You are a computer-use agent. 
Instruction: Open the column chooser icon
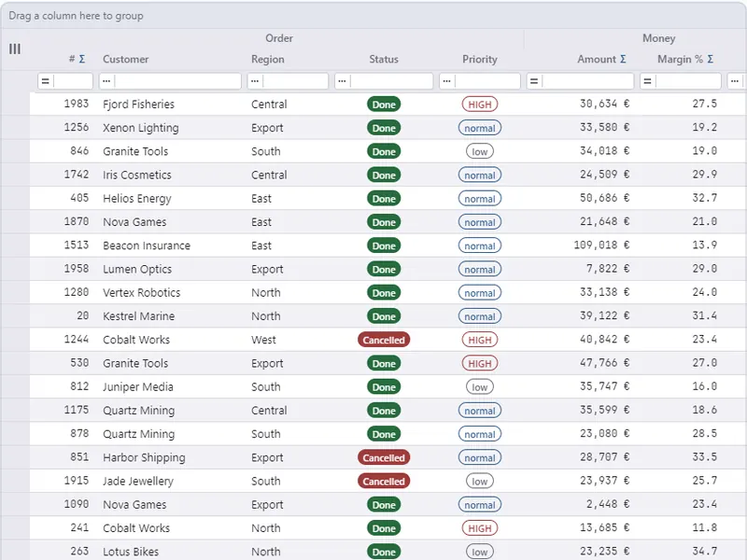15,49
